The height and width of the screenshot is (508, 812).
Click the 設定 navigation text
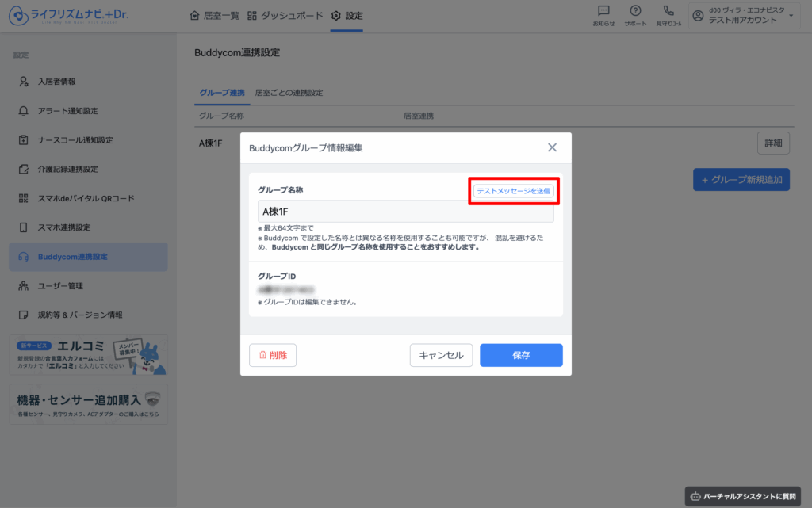(x=354, y=16)
